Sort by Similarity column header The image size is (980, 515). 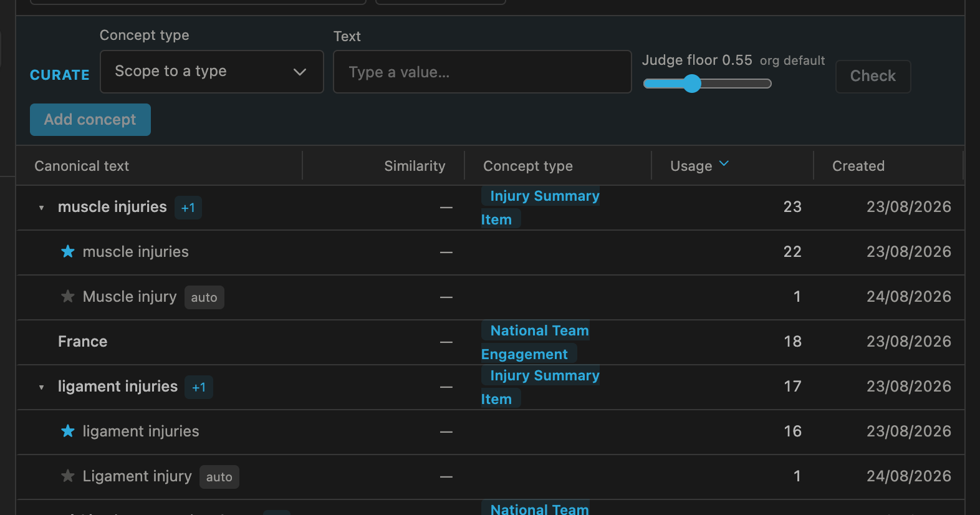pos(415,166)
